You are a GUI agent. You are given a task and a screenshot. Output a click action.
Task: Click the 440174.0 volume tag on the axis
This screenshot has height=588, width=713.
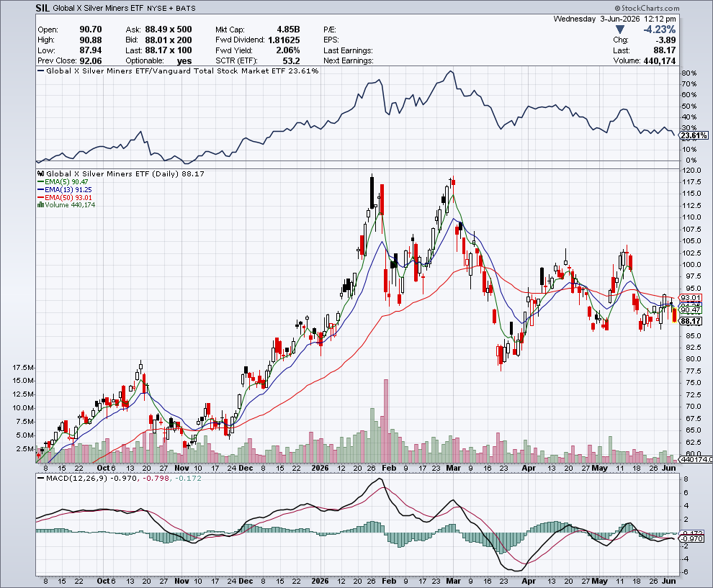[696, 459]
